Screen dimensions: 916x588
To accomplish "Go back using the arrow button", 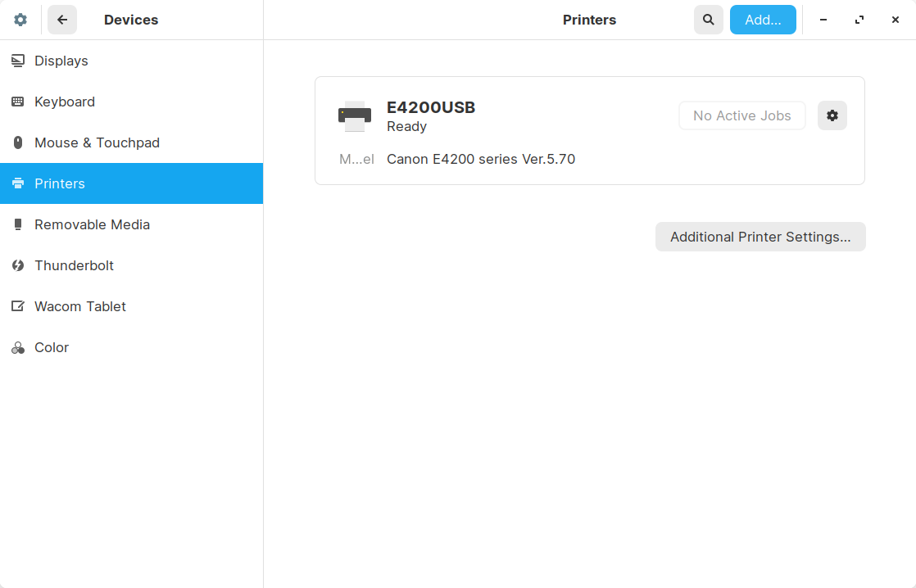I will pos(62,20).
